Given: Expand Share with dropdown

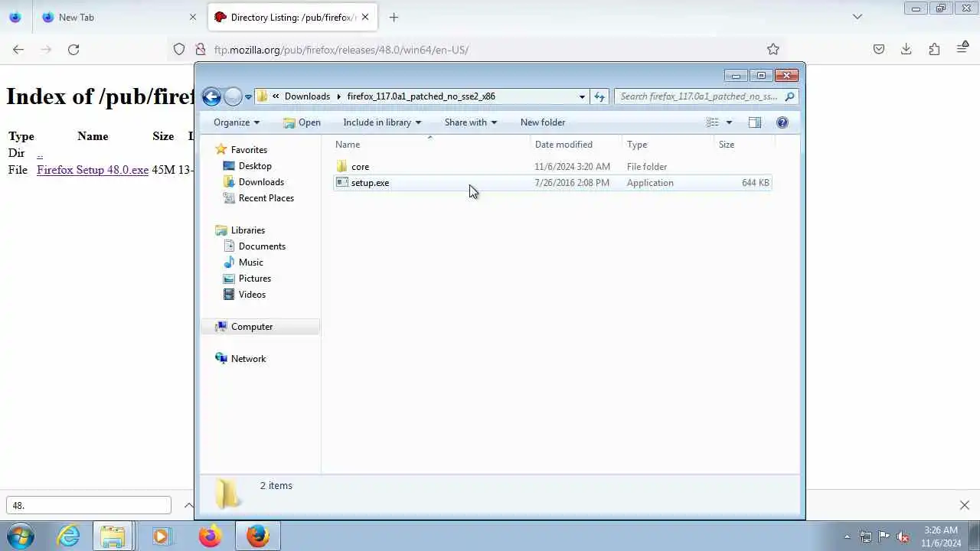Looking at the screenshot, I should click(470, 122).
